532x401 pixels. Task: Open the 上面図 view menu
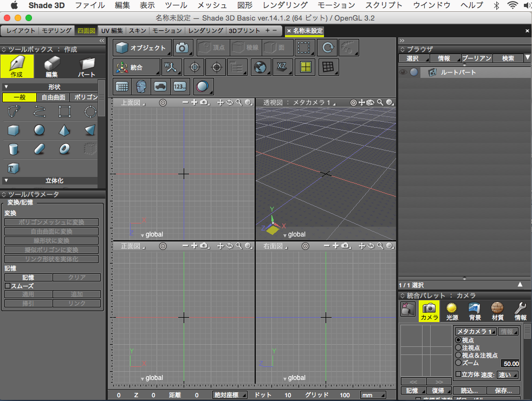[x=133, y=103]
